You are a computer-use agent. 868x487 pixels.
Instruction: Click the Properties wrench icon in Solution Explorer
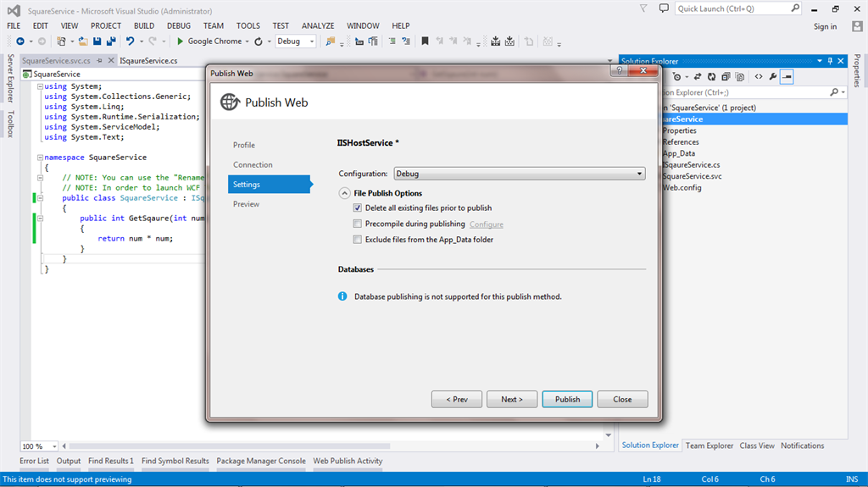click(x=773, y=77)
